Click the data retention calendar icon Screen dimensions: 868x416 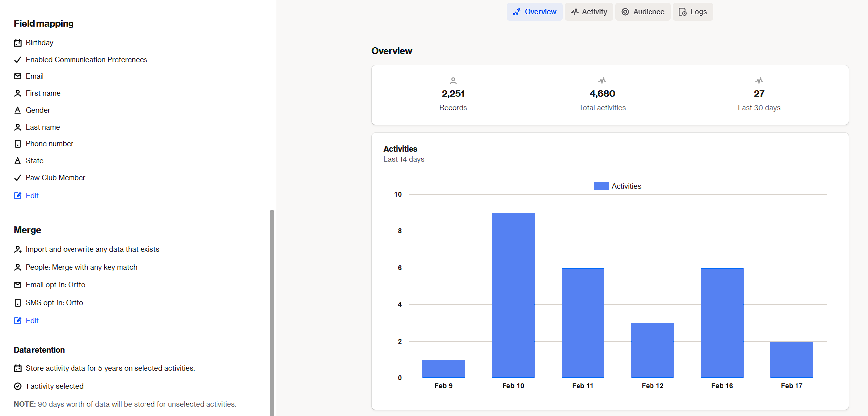tap(18, 368)
